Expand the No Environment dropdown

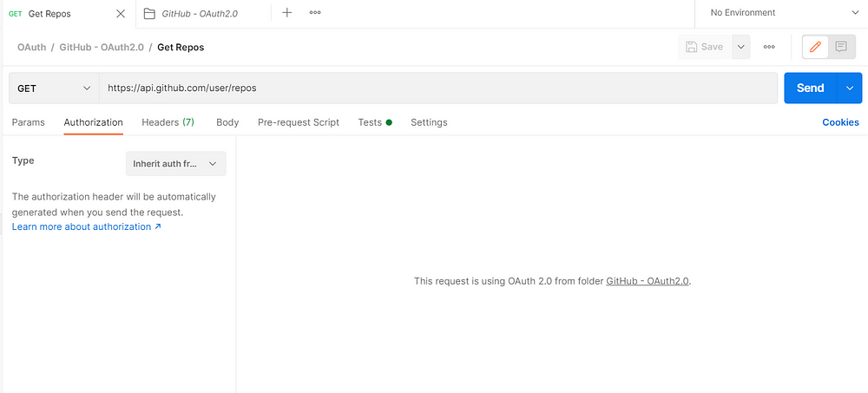tap(781, 13)
